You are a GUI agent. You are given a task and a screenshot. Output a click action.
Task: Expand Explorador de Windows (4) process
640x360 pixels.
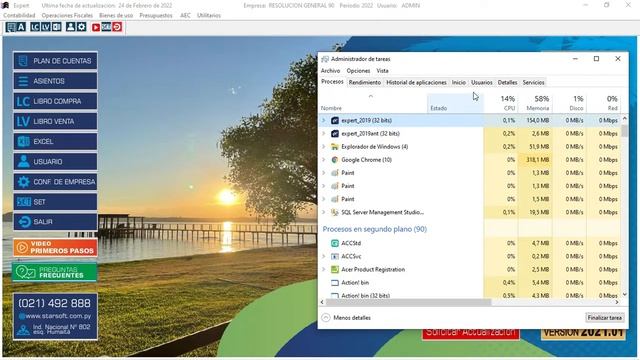[324, 147]
